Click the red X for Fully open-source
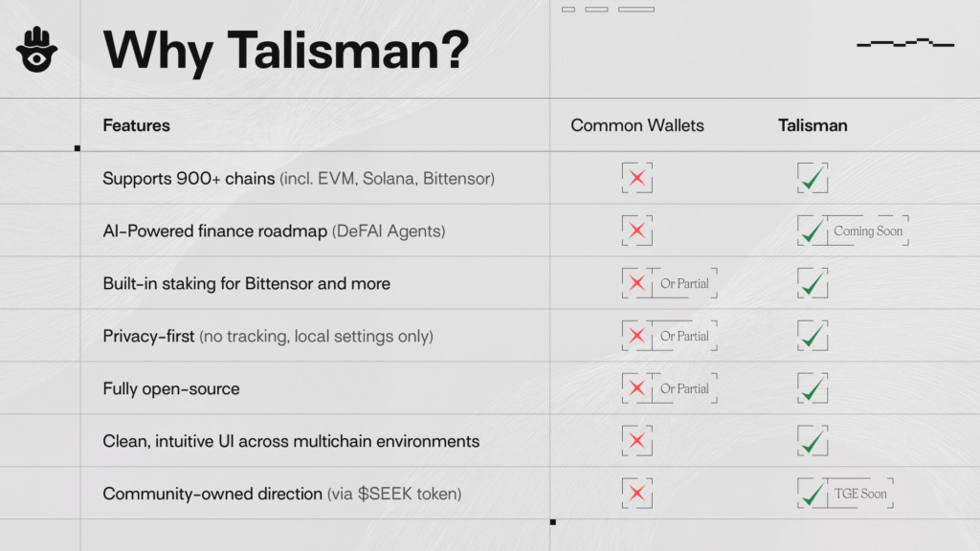This screenshot has height=551, width=980. (635, 388)
